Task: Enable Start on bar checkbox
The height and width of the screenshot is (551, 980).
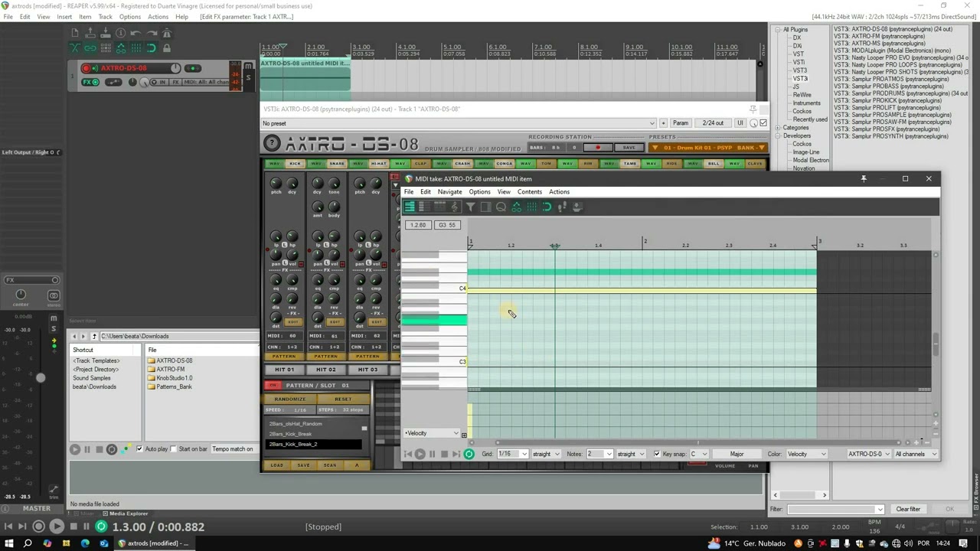Action: 174,448
